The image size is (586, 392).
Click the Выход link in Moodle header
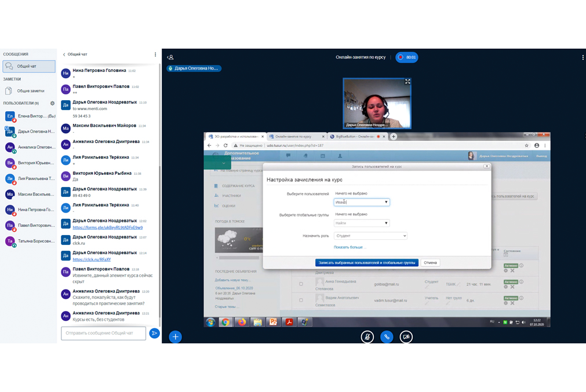click(x=541, y=156)
